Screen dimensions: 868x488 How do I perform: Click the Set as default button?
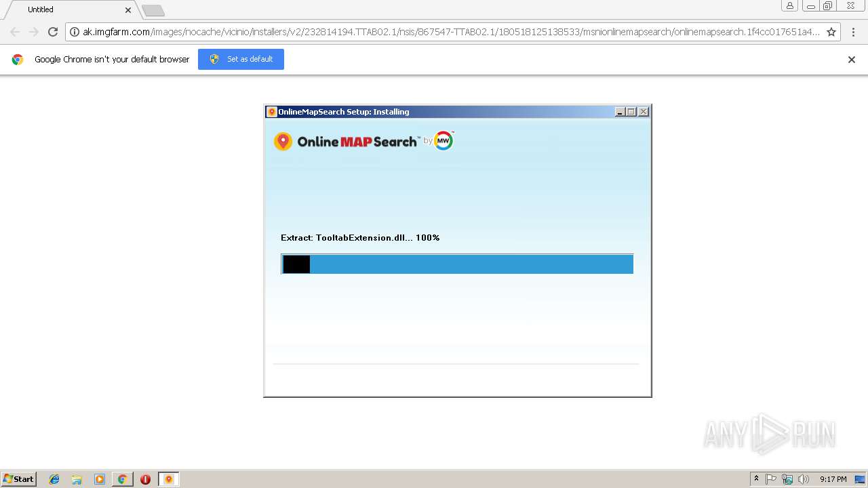(x=241, y=59)
